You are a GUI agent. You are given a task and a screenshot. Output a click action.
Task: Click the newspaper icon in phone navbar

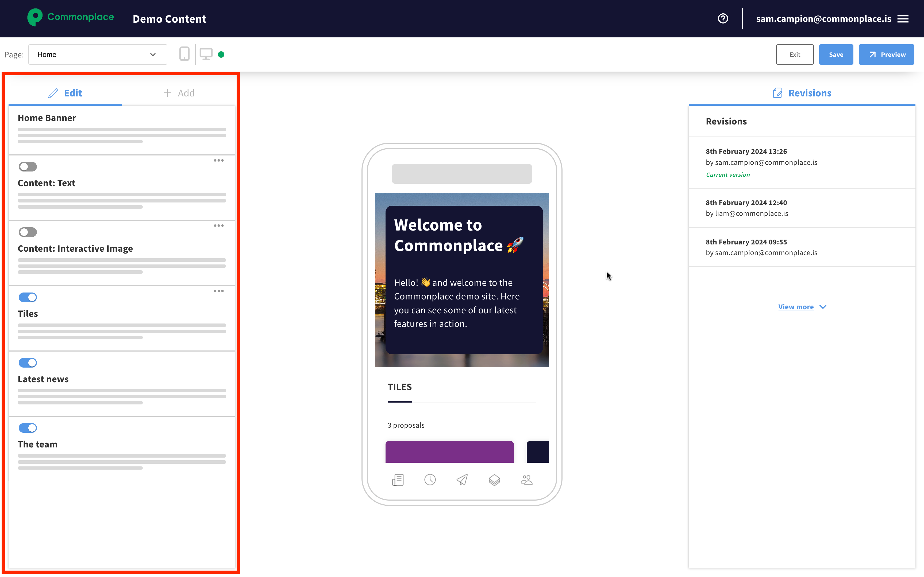click(x=398, y=480)
